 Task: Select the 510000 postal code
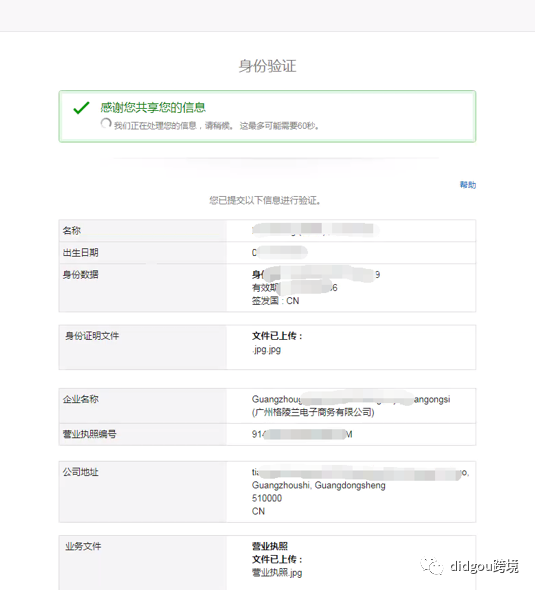coord(267,498)
